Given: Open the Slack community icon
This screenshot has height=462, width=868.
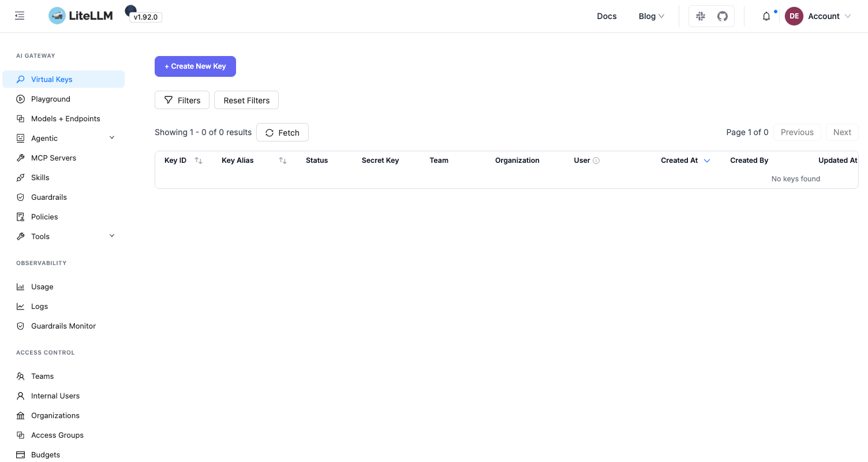Looking at the screenshot, I should [x=701, y=16].
